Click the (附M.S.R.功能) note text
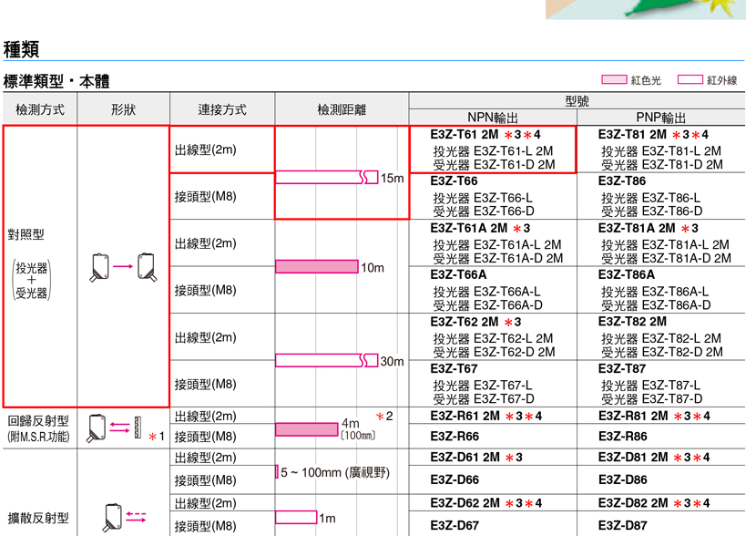756x536 pixels. click(38, 437)
